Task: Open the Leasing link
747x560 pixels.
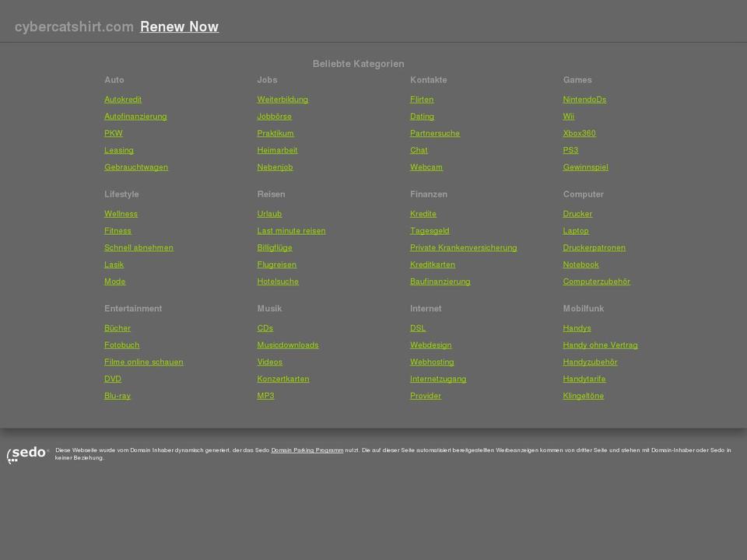Action: pyautogui.click(x=118, y=150)
